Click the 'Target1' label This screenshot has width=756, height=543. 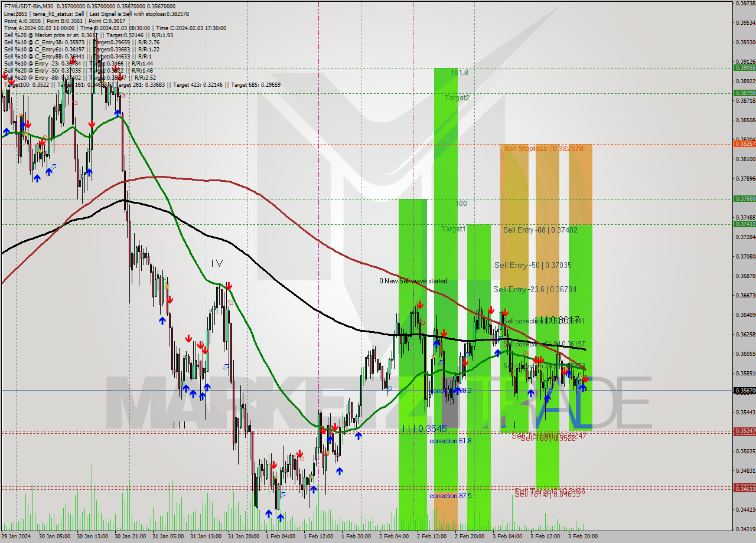coord(454,228)
